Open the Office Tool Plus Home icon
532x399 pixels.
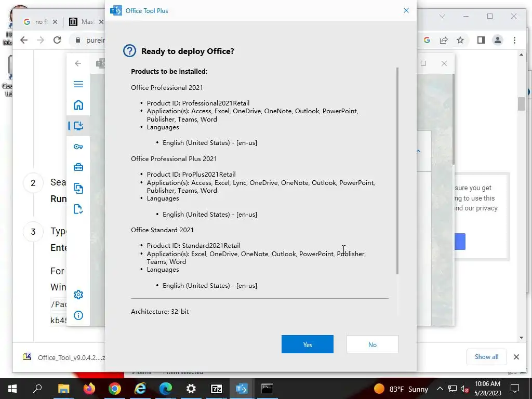tap(78, 105)
